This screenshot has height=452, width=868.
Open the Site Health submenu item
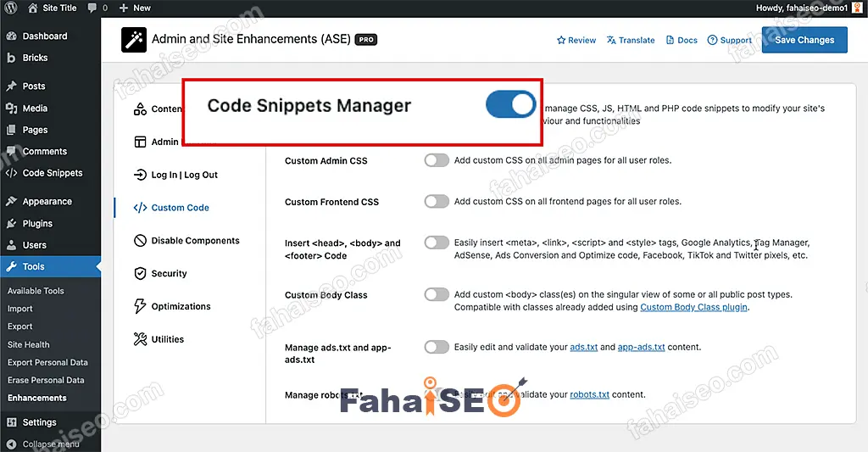coord(28,344)
